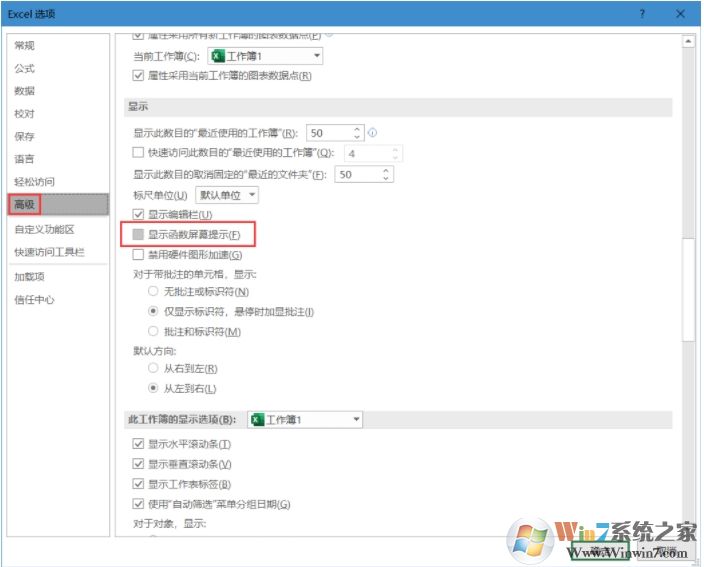The image size is (704, 567).
Task: Select 从右到左 direction radio
Action: tap(153, 368)
